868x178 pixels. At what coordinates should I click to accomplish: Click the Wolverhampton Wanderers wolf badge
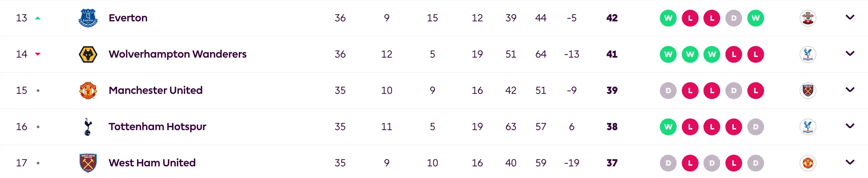pyautogui.click(x=88, y=54)
